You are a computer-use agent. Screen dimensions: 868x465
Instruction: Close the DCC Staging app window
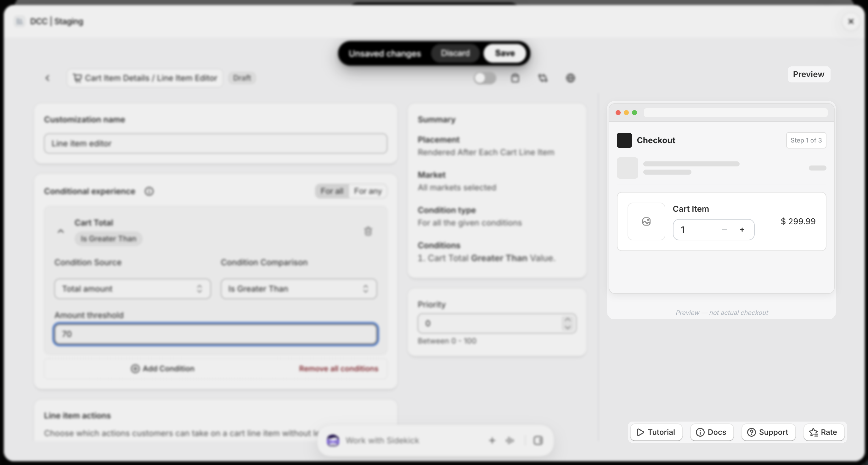[x=851, y=22]
